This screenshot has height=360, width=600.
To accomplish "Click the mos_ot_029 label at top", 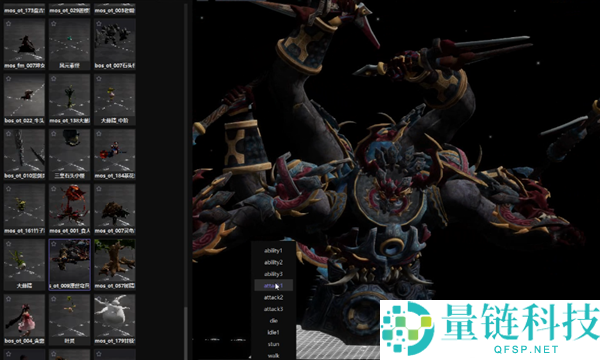I will coord(70,10).
